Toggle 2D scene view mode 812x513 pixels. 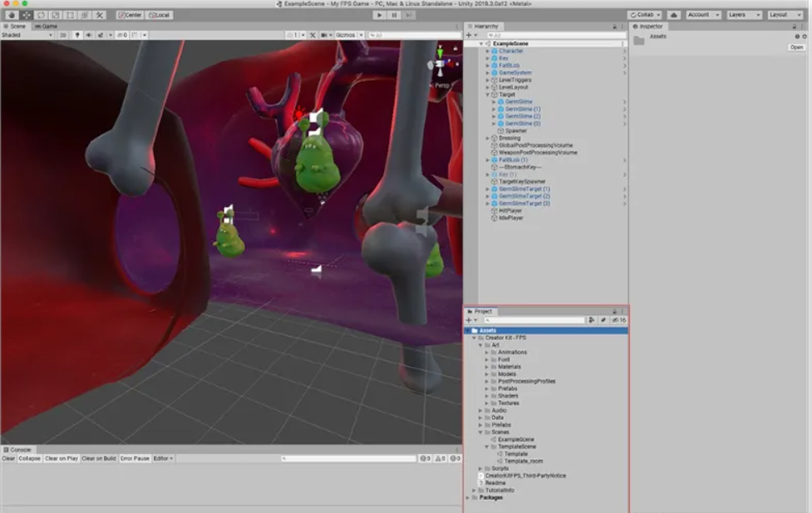(63, 35)
